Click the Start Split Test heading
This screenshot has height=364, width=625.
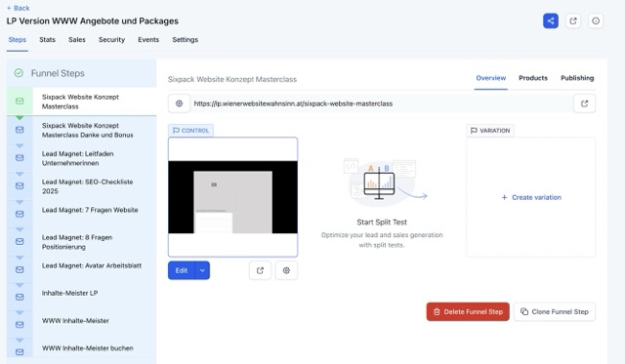[x=382, y=222]
